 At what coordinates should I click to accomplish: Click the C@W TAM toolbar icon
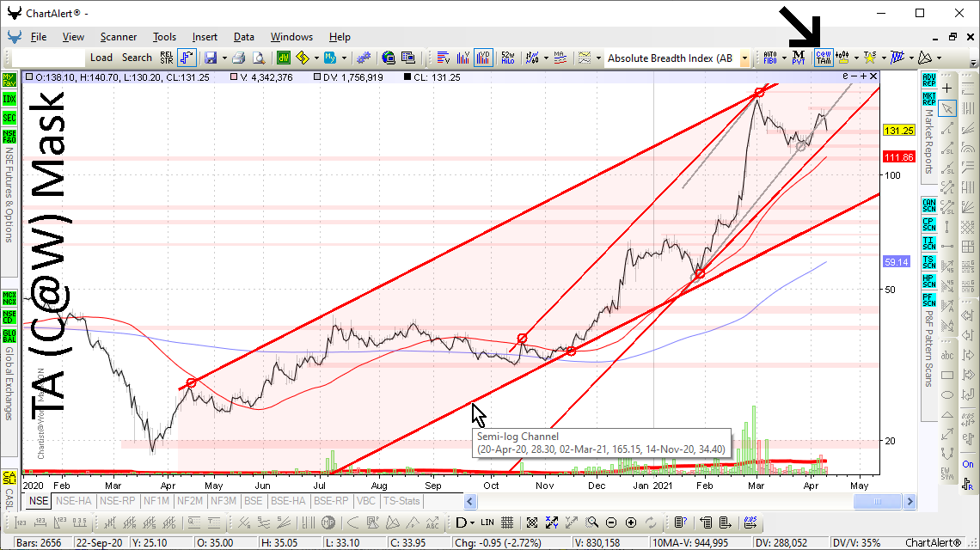pos(824,58)
